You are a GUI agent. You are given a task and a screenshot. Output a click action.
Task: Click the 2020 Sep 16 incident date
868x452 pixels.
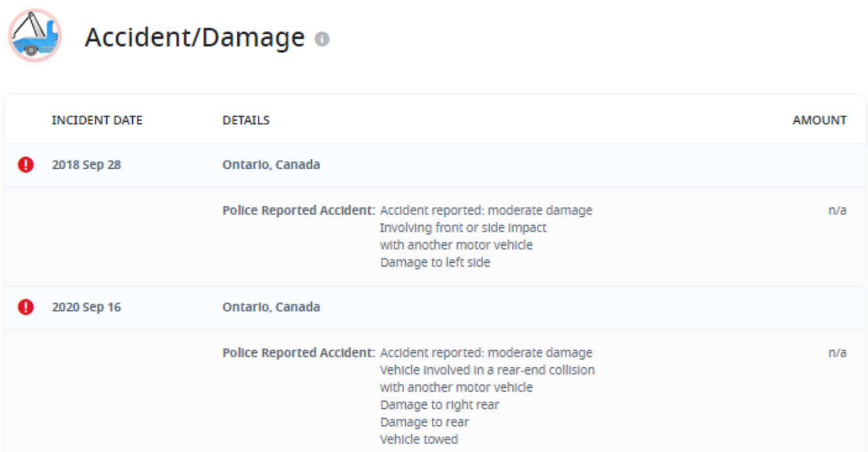(87, 307)
